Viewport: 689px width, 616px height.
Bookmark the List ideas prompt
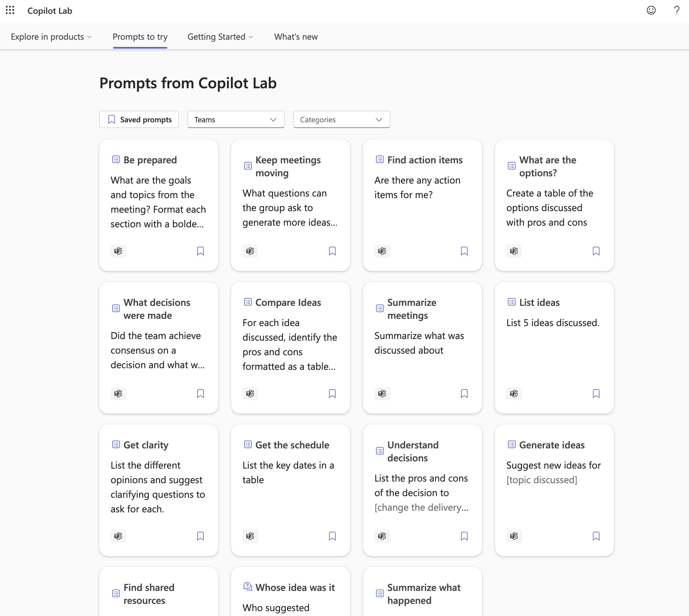pyautogui.click(x=596, y=394)
